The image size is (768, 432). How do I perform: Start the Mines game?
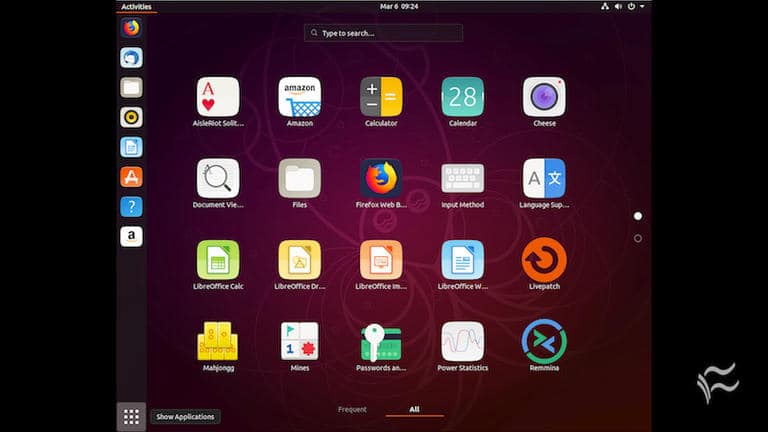point(300,341)
